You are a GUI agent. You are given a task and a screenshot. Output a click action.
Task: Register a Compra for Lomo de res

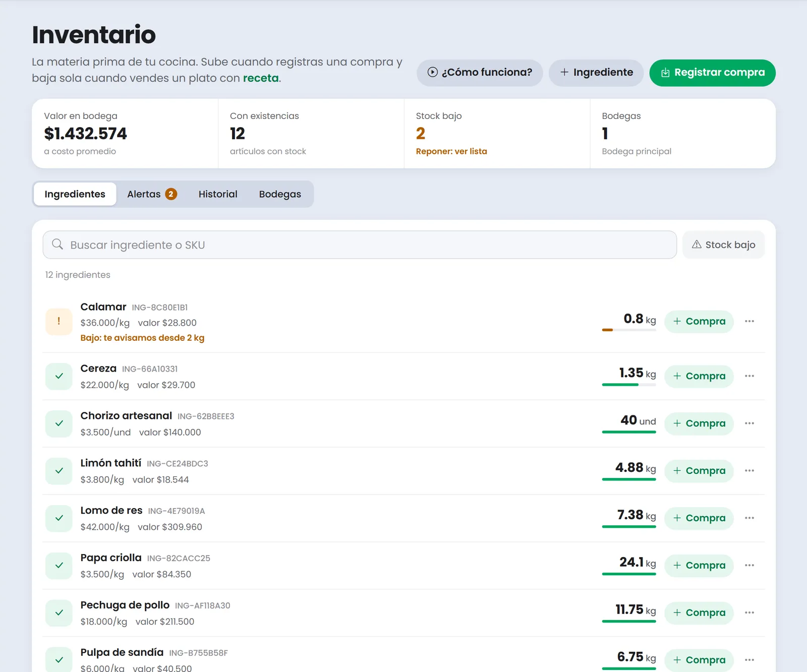699,518
